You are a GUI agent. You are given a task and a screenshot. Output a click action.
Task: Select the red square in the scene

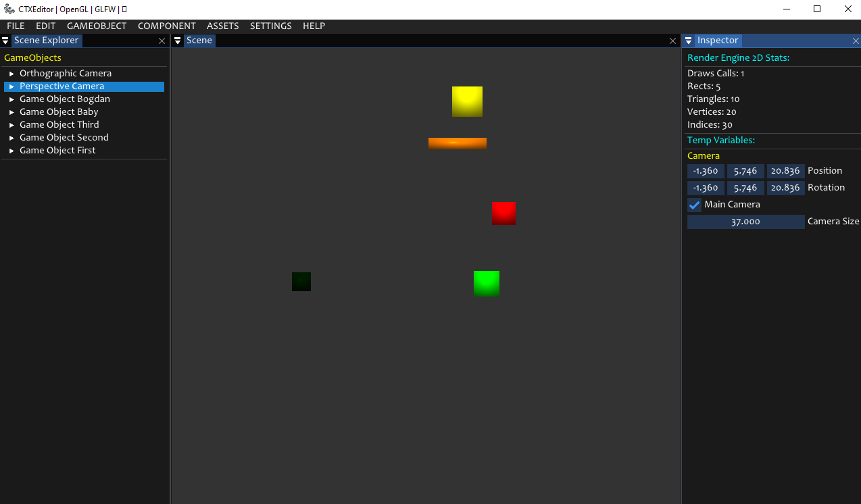(x=503, y=213)
